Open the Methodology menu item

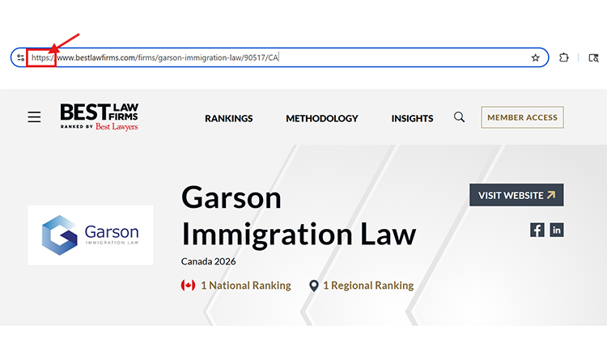(322, 118)
